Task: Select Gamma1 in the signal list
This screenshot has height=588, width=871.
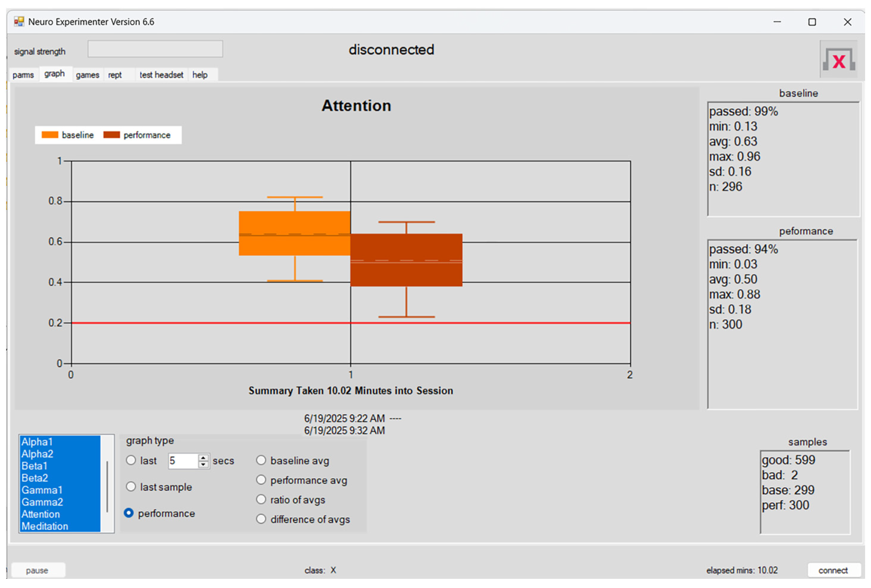Action: pos(42,490)
